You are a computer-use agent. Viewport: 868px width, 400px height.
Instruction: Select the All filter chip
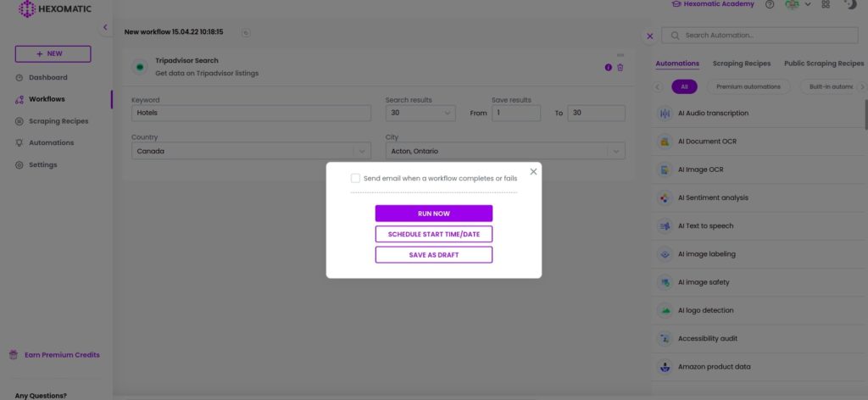coord(684,86)
